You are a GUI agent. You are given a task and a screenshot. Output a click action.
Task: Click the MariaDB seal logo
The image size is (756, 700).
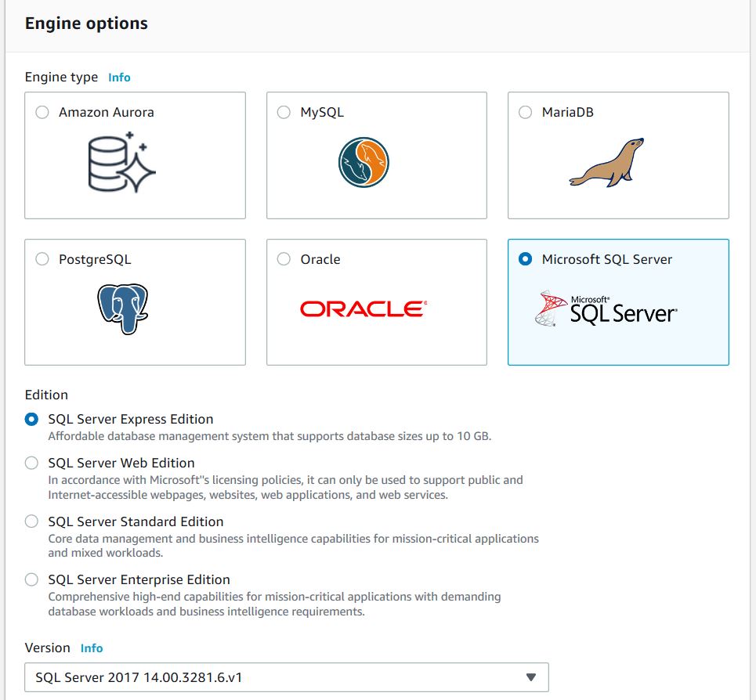tap(606, 162)
